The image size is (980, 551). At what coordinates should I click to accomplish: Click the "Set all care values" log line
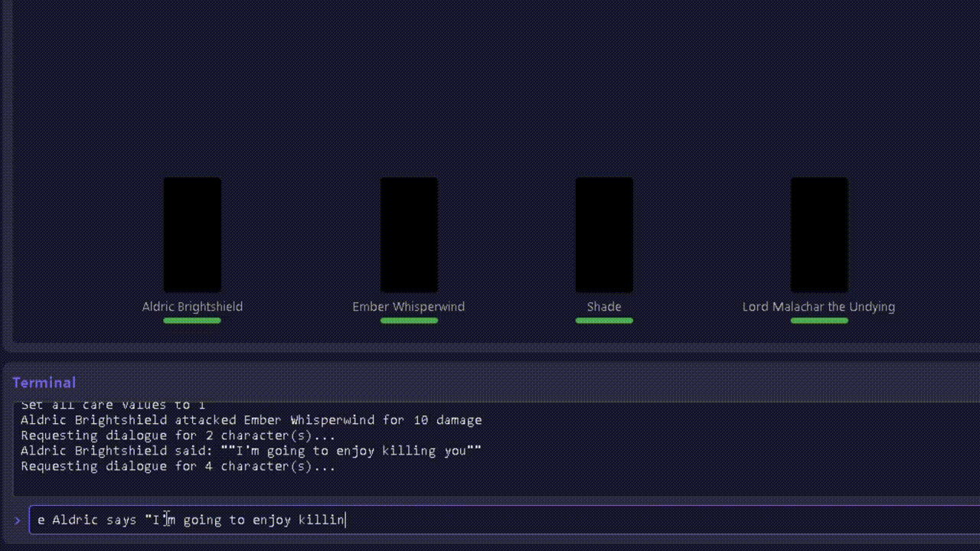[113, 406]
